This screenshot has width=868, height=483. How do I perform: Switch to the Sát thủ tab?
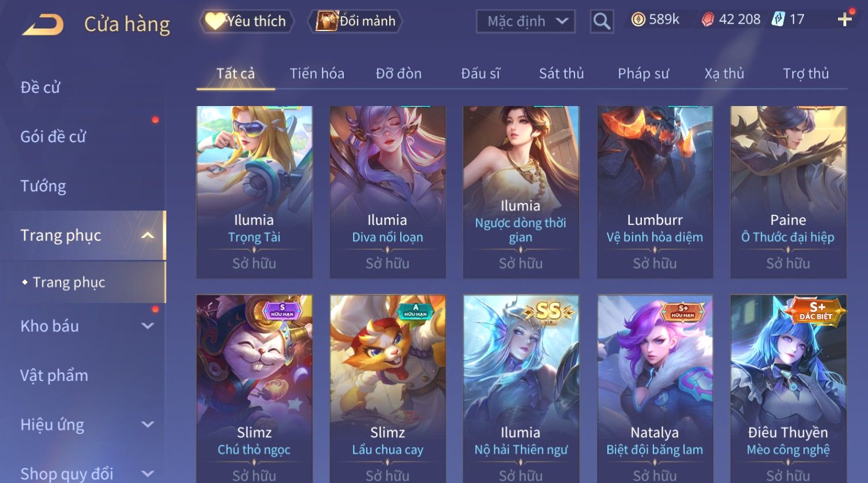[561, 74]
